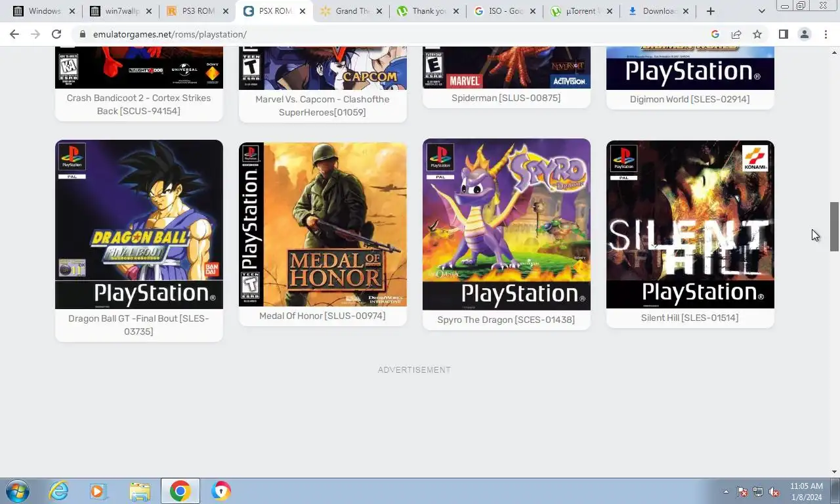Switch to the win7wallp tab
Viewport: 840px width, 504px height.
[x=122, y=11]
